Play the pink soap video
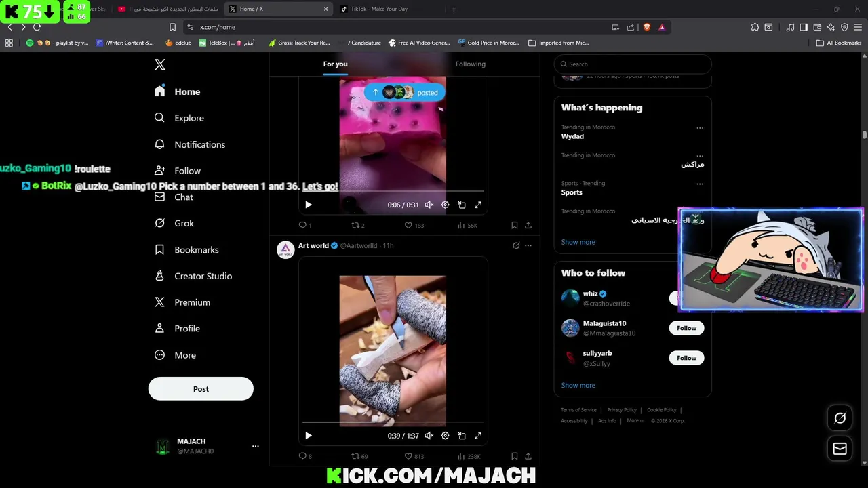The width and height of the screenshot is (868, 488). pos(309,205)
